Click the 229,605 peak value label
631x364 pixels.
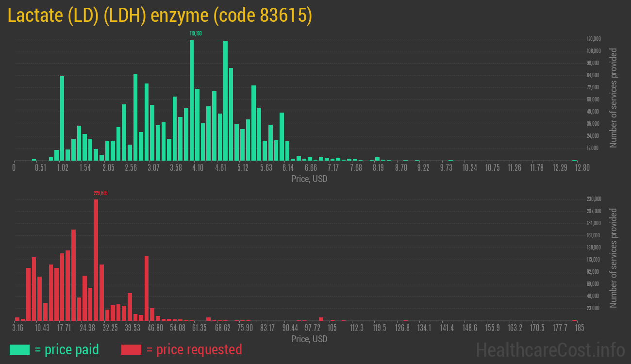[100, 193]
